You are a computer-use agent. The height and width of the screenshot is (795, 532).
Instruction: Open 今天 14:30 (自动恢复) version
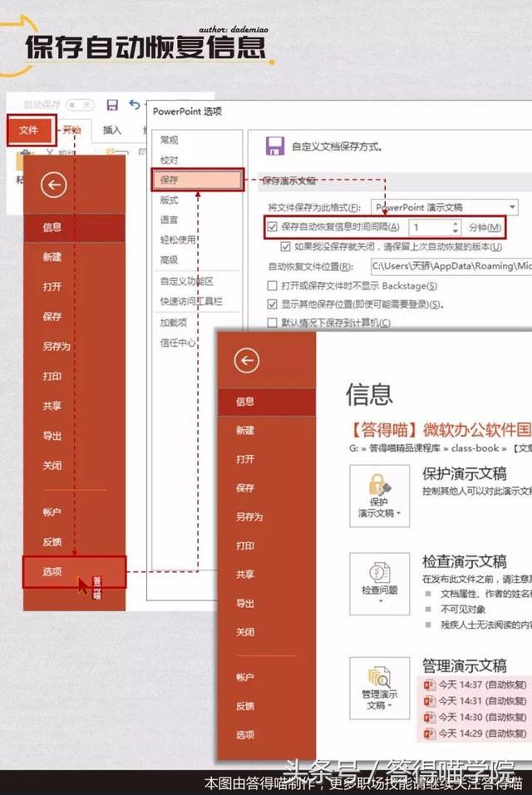point(475,718)
